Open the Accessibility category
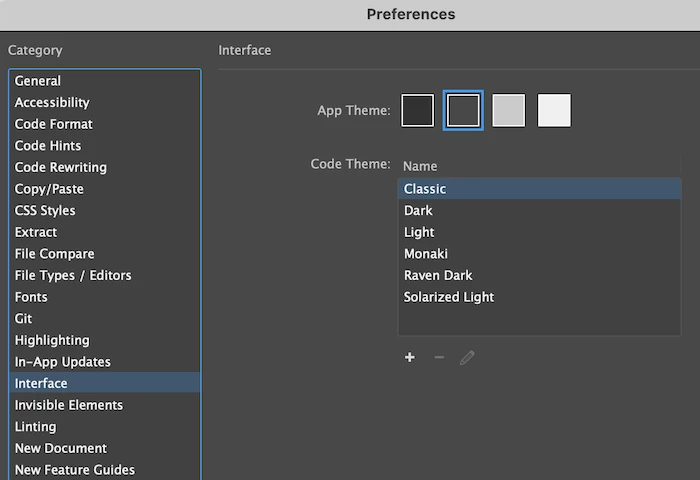This screenshot has width=700, height=480. coord(52,102)
